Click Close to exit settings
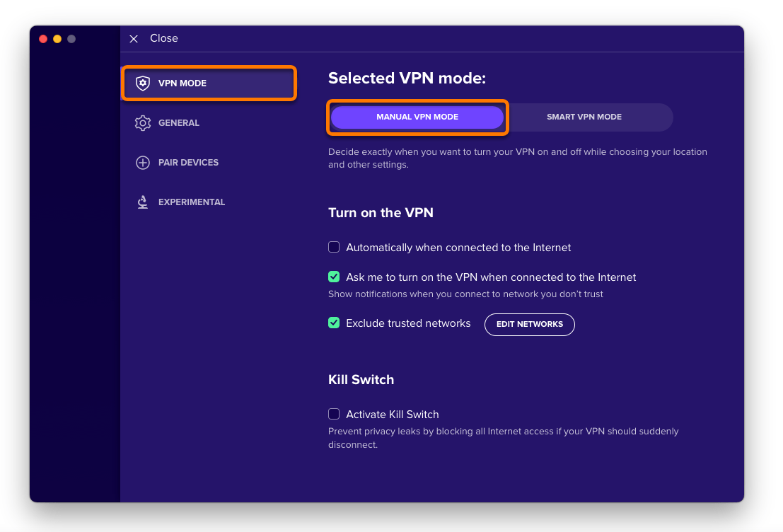This screenshot has width=783, height=532. [x=164, y=38]
